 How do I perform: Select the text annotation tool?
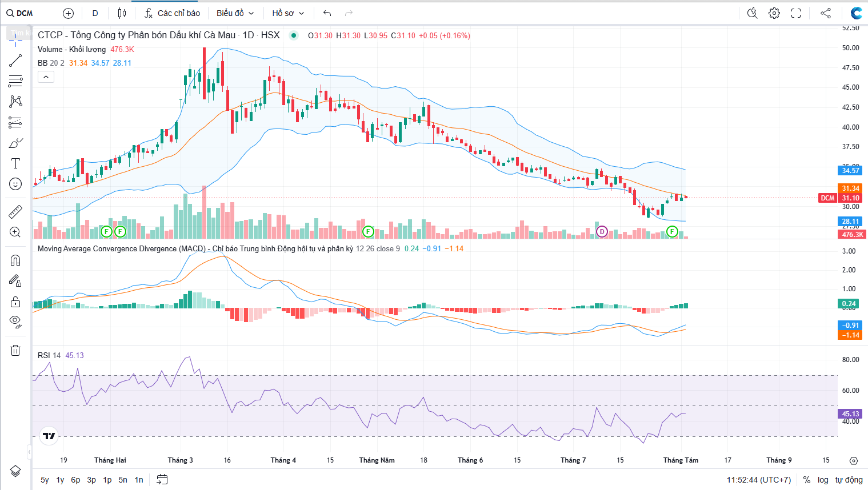(x=15, y=163)
